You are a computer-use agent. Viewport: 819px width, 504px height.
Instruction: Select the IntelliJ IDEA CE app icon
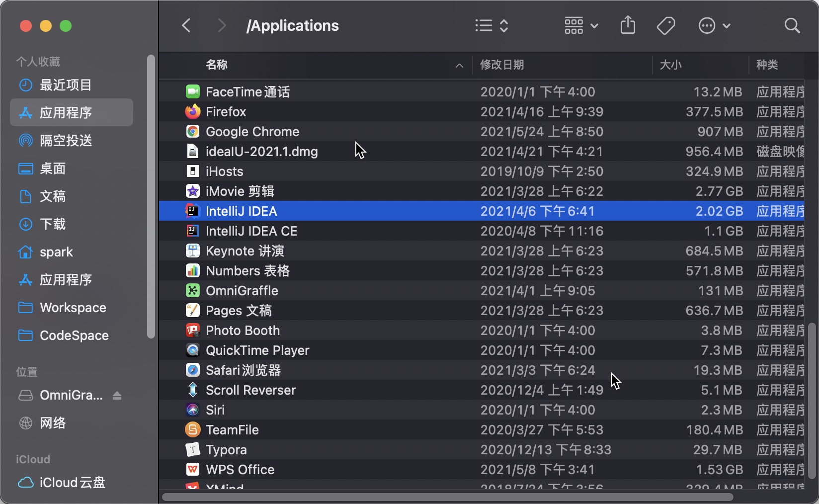193,231
